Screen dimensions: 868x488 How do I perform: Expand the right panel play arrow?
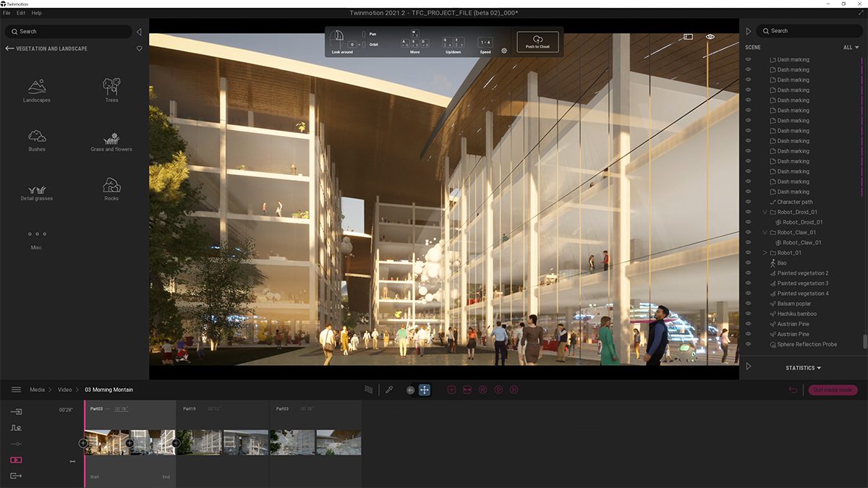pyautogui.click(x=749, y=31)
